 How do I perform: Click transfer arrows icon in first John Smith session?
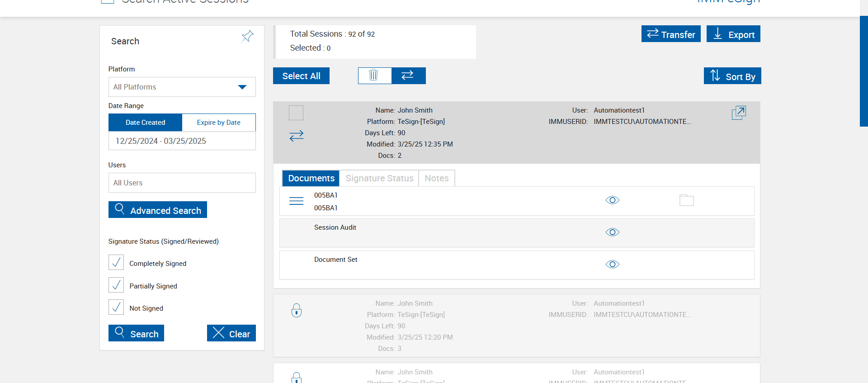(297, 136)
